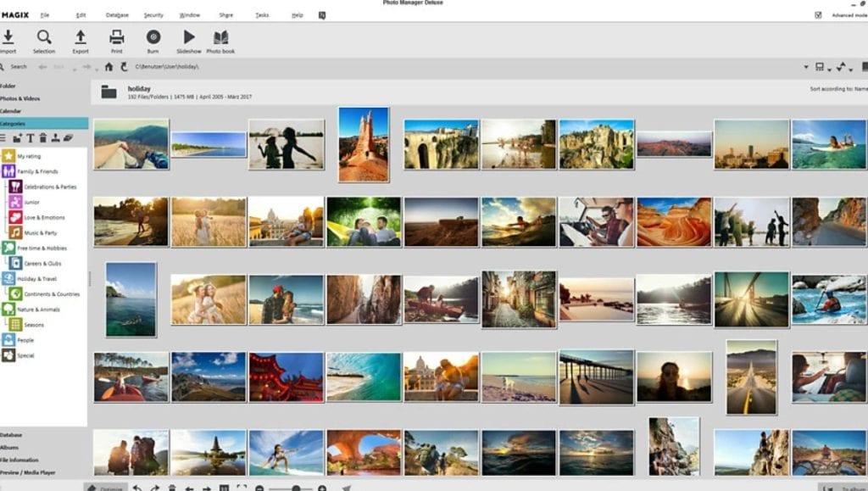Select the Music & Party category
Screen dimensions: 868x491
point(41,233)
